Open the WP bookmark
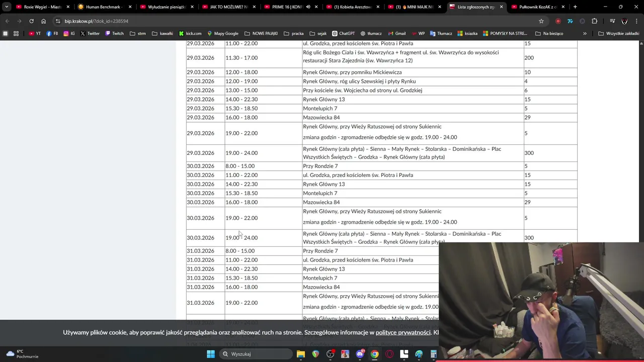The height and width of the screenshot is (362, 644). pos(418,33)
